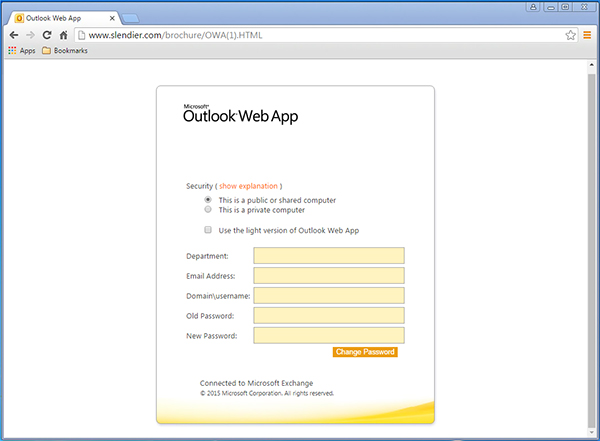Image resolution: width=600 pixels, height=441 pixels.
Task: Click the browser forward arrow
Action: point(30,35)
